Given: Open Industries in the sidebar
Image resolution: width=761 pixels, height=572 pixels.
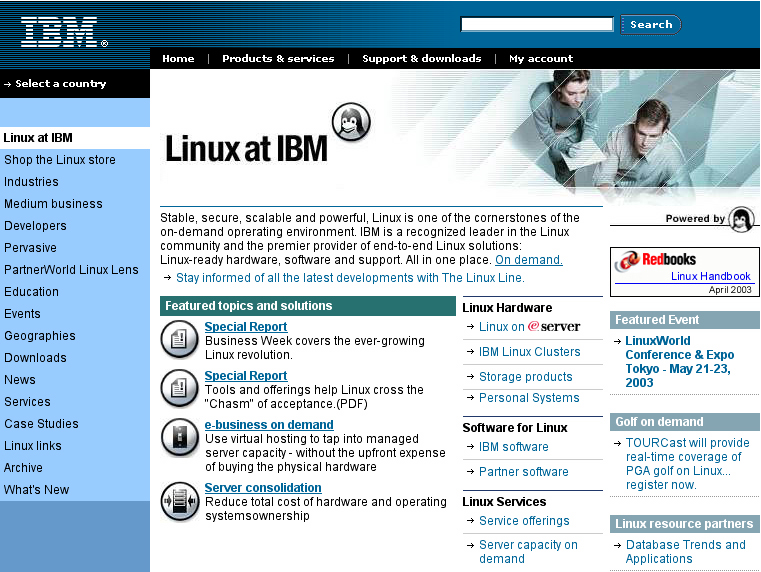Looking at the screenshot, I should [31, 181].
